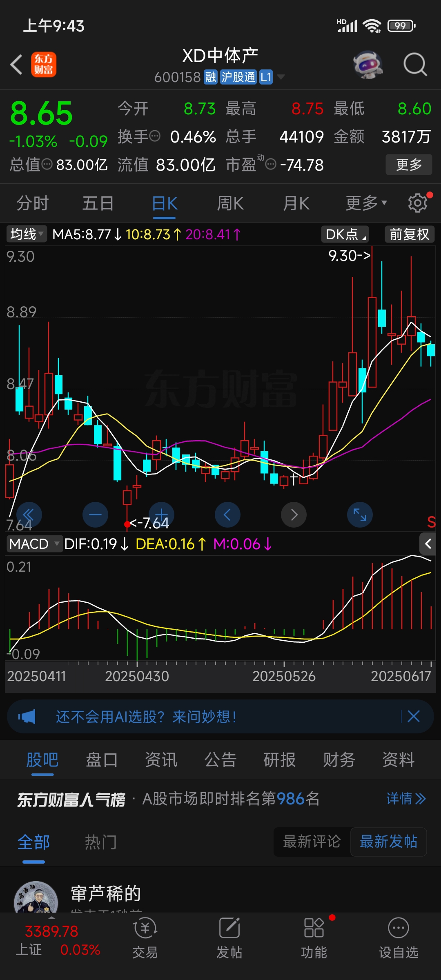Screen dimensions: 441x980
Task: Open chart settings gear icon
Action: point(418,203)
